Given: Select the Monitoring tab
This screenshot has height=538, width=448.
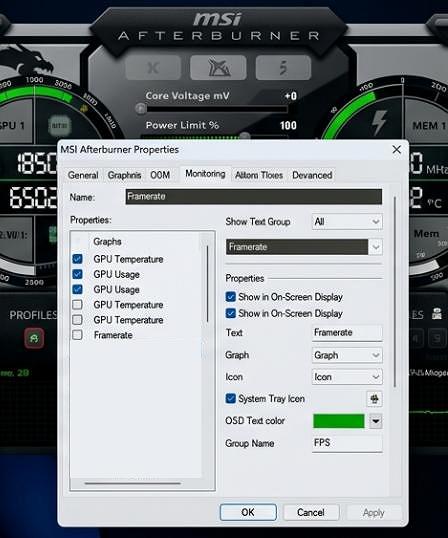Looking at the screenshot, I should click(205, 174).
